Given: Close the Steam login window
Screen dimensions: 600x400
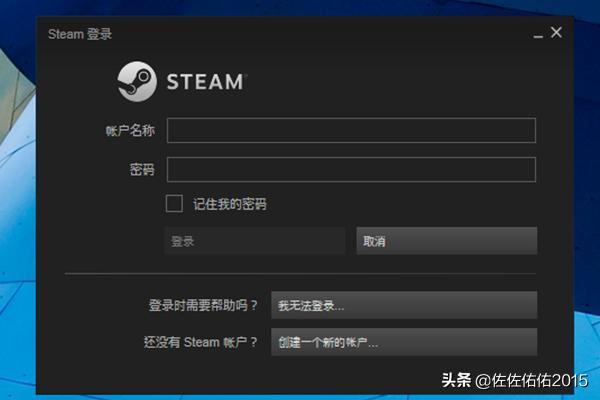Looking at the screenshot, I should click(x=556, y=33).
